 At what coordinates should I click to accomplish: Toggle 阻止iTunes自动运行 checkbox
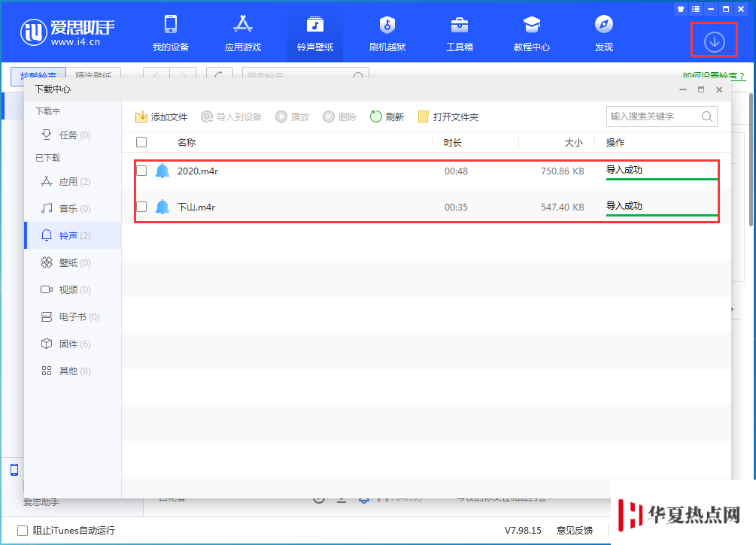click(22, 531)
